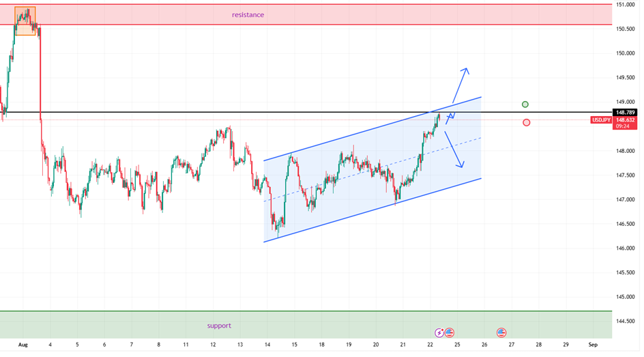Click date 20 on the time axis
The image size is (644, 357).
[376, 345]
